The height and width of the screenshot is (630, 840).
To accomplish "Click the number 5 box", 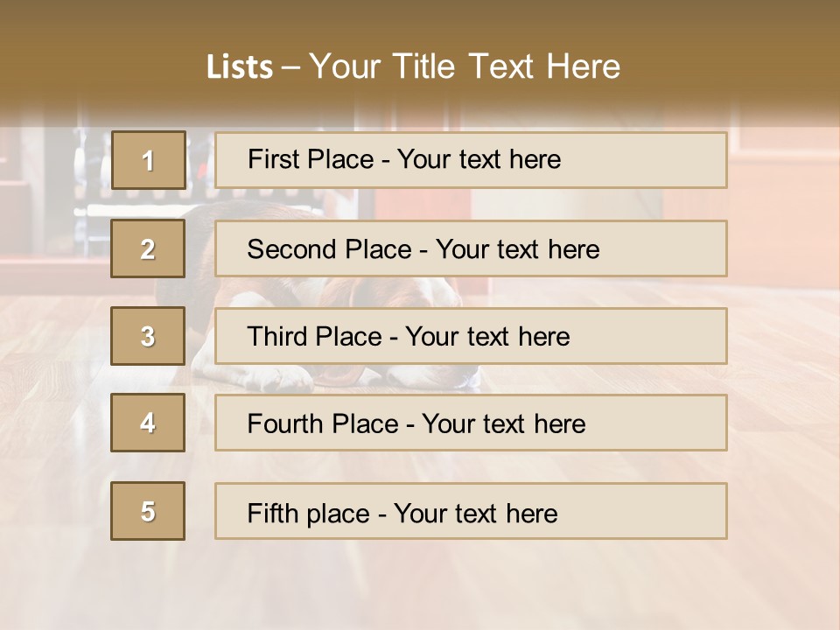I will click(x=148, y=511).
